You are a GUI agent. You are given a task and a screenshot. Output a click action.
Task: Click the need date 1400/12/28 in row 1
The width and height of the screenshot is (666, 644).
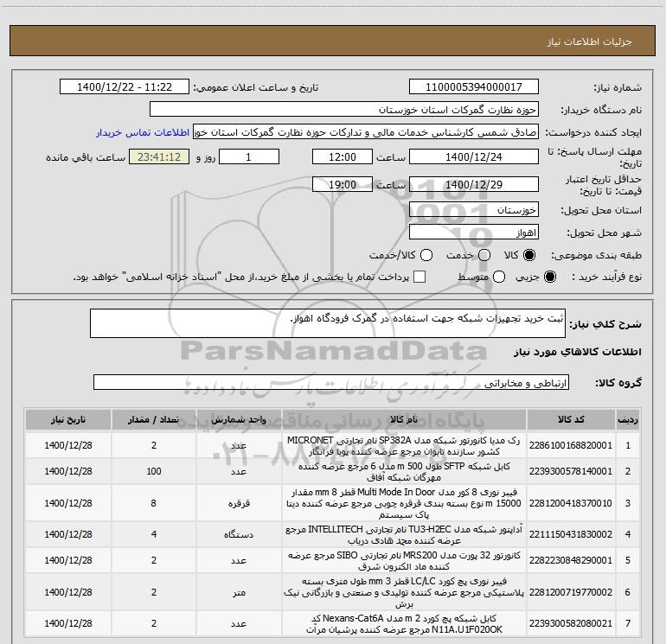coord(68,445)
